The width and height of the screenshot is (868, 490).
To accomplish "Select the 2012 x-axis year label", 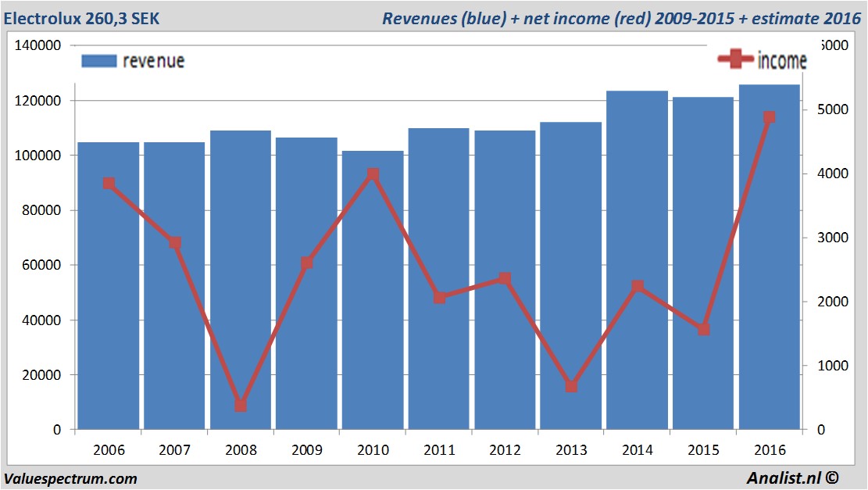I will [x=505, y=451].
